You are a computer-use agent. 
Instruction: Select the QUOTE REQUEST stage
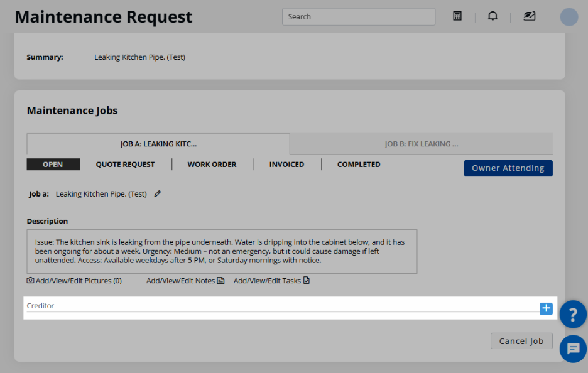125,164
